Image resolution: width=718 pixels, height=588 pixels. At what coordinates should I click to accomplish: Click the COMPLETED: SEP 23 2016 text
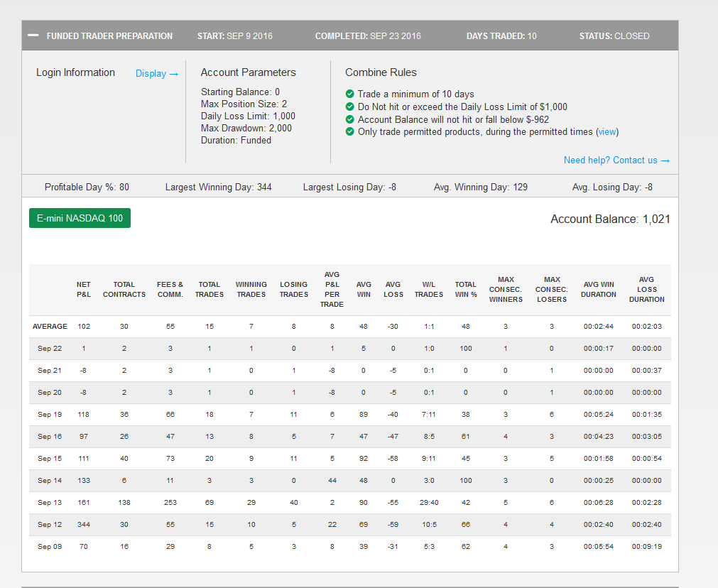(368, 36)
